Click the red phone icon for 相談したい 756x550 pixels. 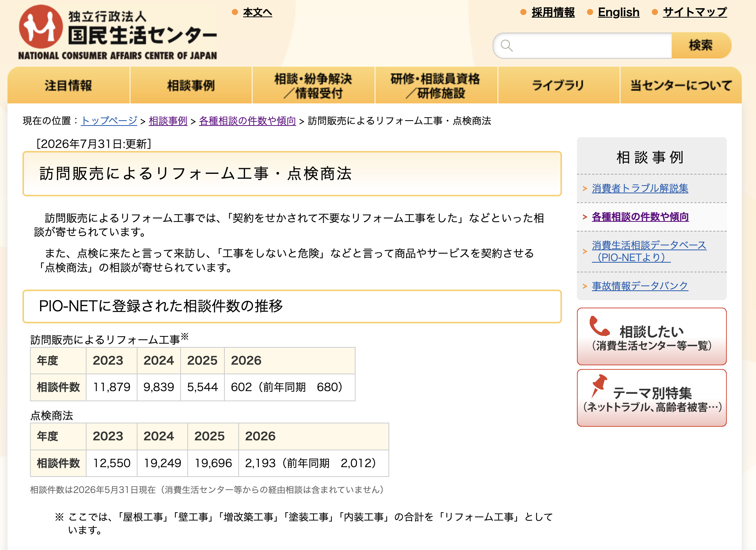(x=599, y=326)
